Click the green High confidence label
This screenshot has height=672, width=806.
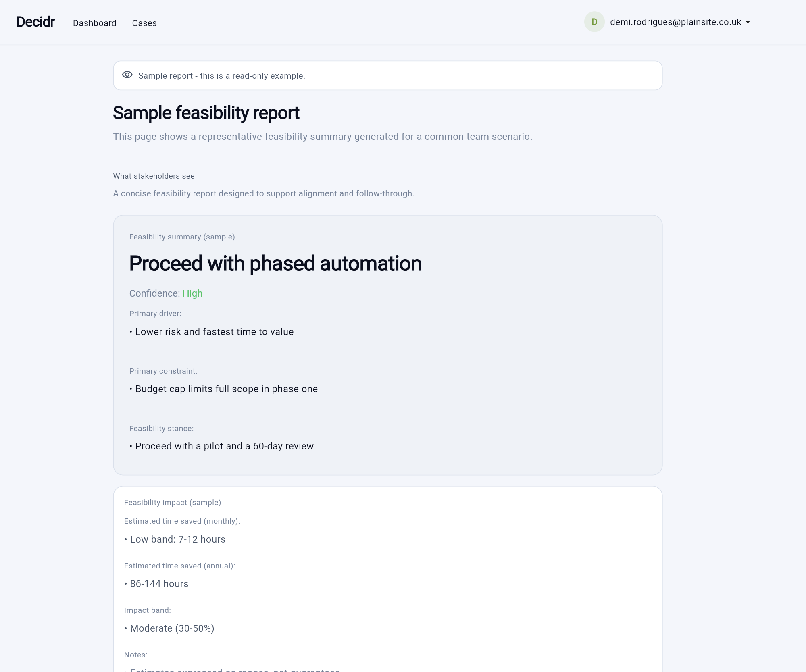click(x=192, y=293)
